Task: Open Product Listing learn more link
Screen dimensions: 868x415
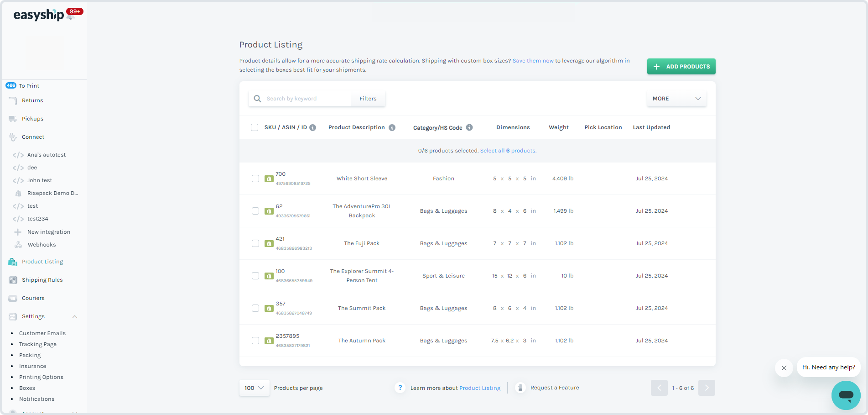Action: tap(480, 388)
